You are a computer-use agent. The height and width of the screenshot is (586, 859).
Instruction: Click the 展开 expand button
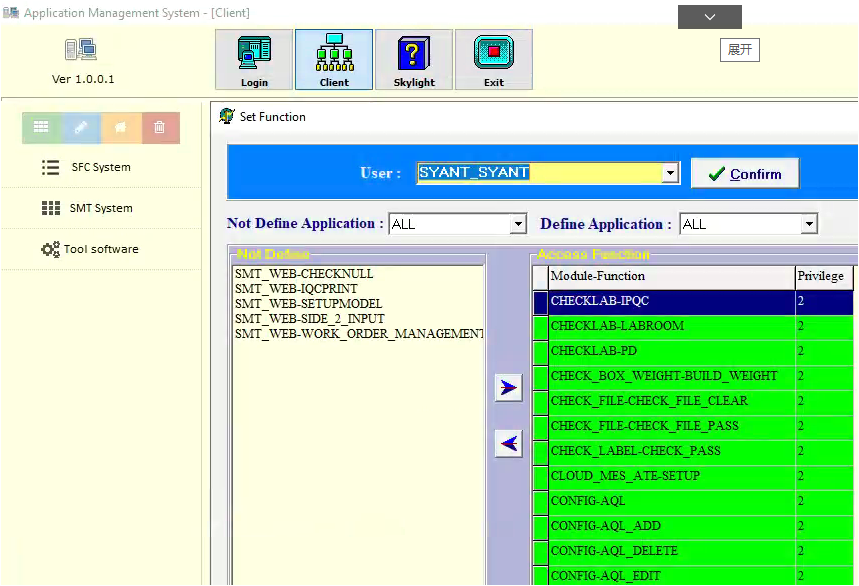[x=739, y=50]
